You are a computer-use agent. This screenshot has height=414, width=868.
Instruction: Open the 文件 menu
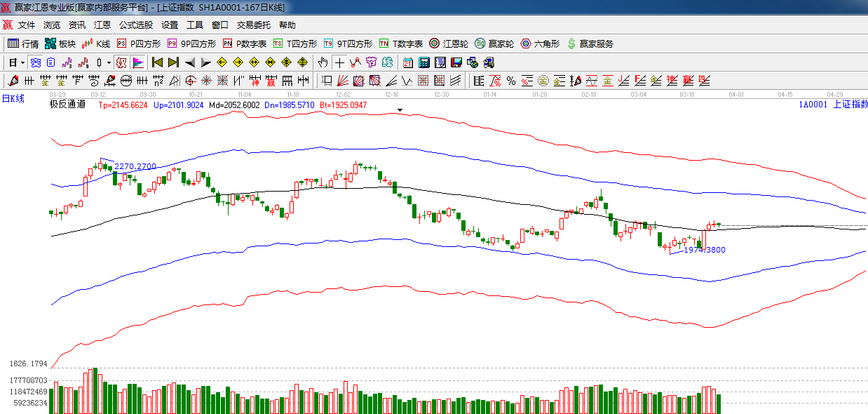pos(27,25)
